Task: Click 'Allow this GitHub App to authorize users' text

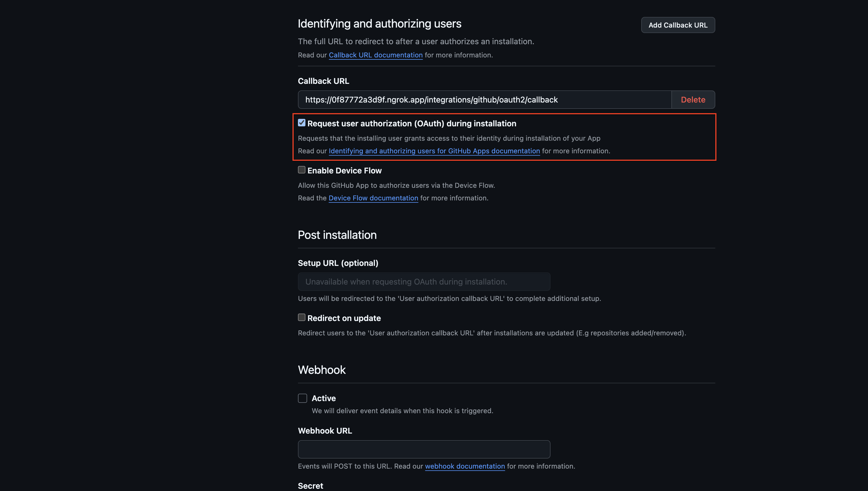Action: click(x=396, y=185)
